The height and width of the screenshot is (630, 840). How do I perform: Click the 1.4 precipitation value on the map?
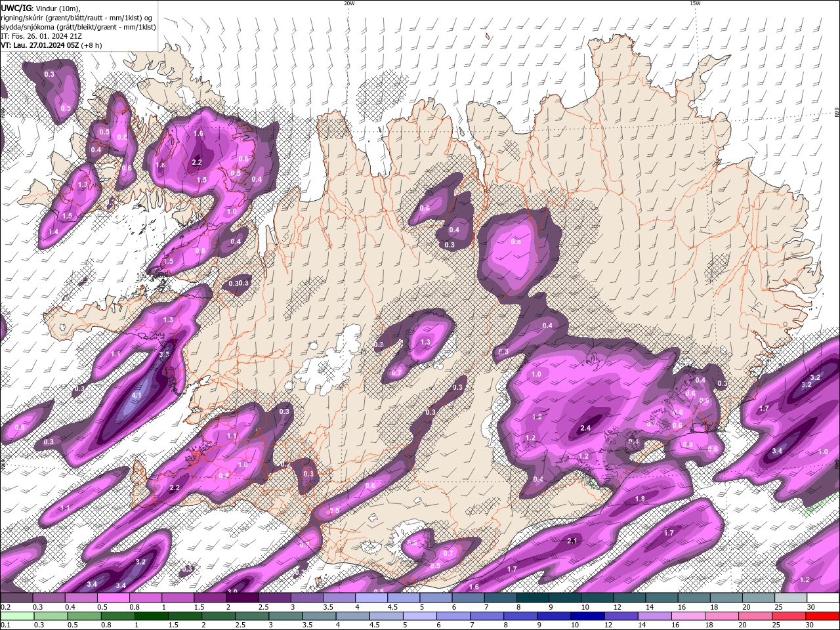[53, 232]
